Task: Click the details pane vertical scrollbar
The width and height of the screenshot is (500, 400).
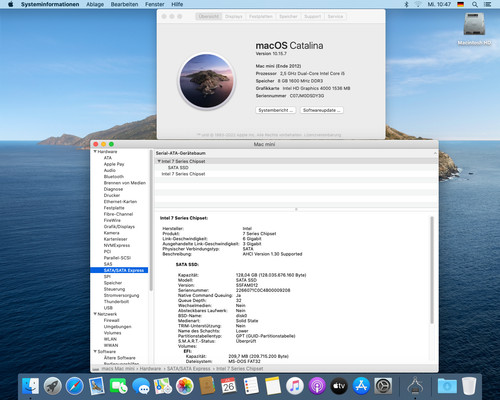Action: tap(432, 270)
